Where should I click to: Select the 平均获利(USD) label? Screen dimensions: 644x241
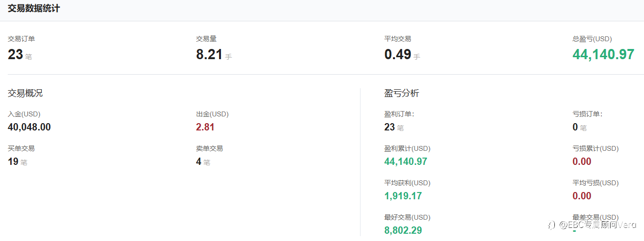[x=407, y=183]
